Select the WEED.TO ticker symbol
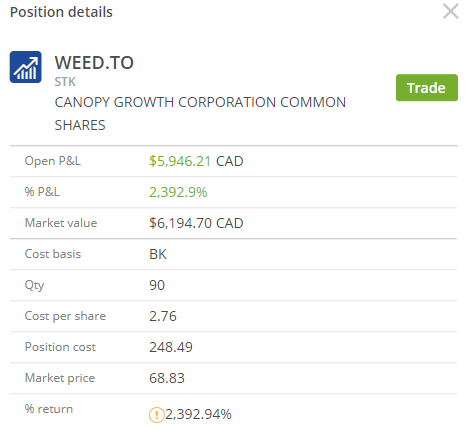This screenshot has height=429, width=470. point(94,63)
